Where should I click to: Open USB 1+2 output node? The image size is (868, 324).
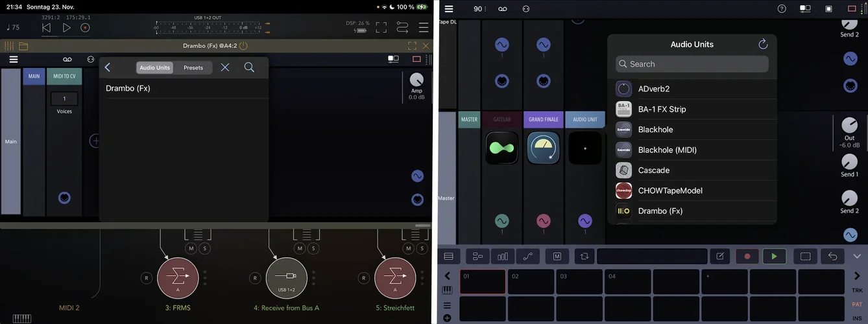(x=286, y=278)
